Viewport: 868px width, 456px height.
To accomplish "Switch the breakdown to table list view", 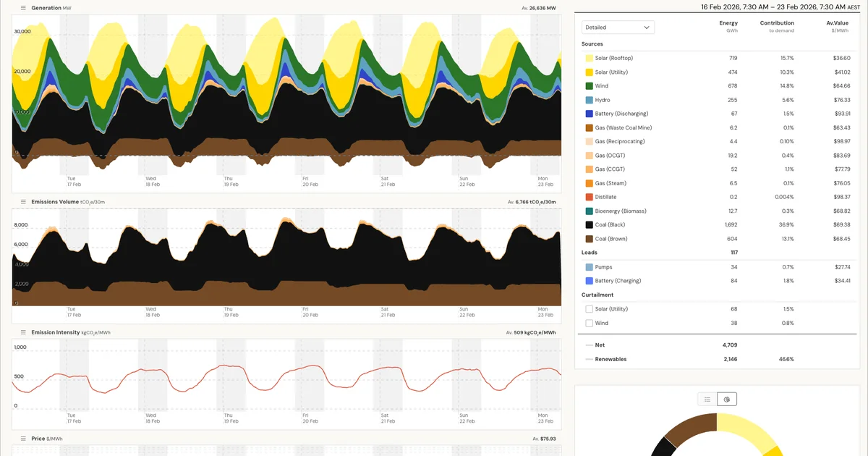I will coord(706,398).
